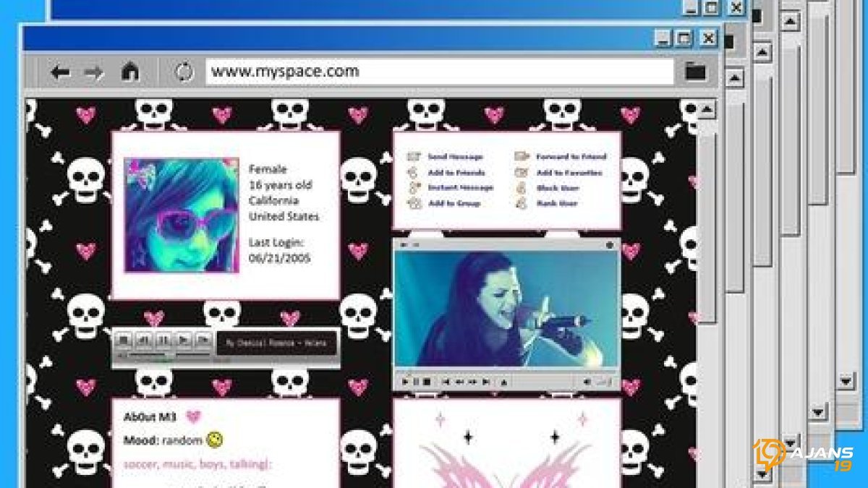868x488 pixels.
Task: Go forward with the browser forward arrow
Action: (94, 72)
